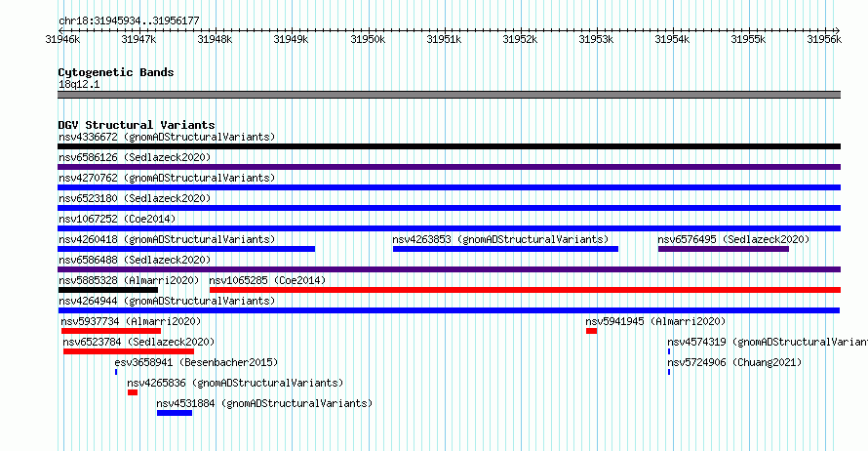Screen dimensions: 868x451
Task: Open the nsv6586488 (Sedlazeck2020) label
Action: pyautogui.click(x=135, y=260)
